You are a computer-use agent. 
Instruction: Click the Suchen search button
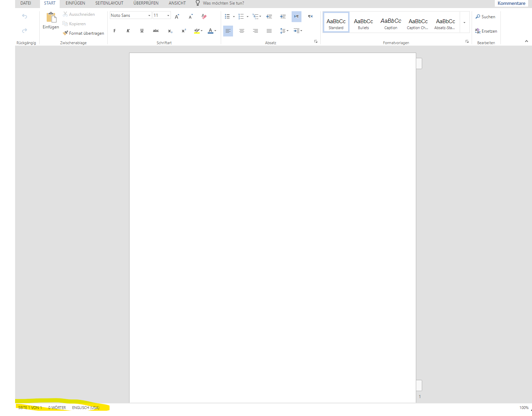tap(485, 16)
